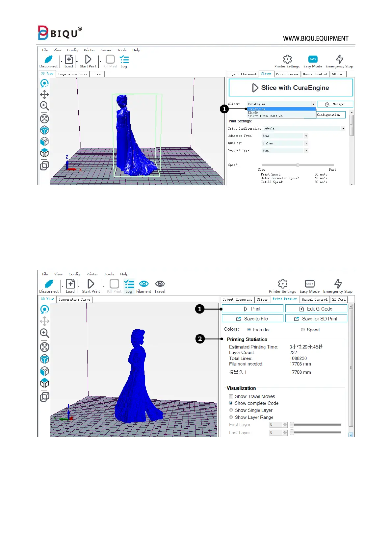Select the Speed colors radio button

click(x=303, y=330)
